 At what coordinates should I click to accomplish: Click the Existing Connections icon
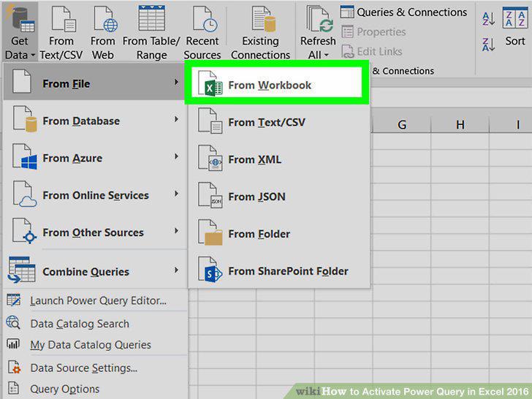[263, 20]
